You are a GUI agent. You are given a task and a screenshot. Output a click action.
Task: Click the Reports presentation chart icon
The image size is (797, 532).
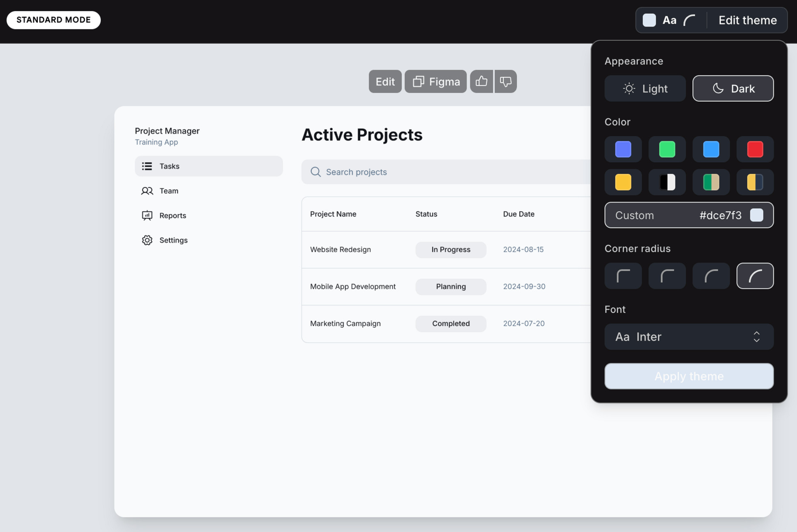[x=147, y=215]
